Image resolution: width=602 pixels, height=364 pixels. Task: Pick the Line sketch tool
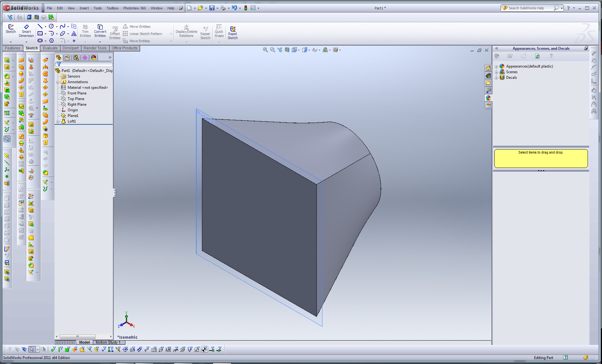pyautogui.click(x=40, y=26)
